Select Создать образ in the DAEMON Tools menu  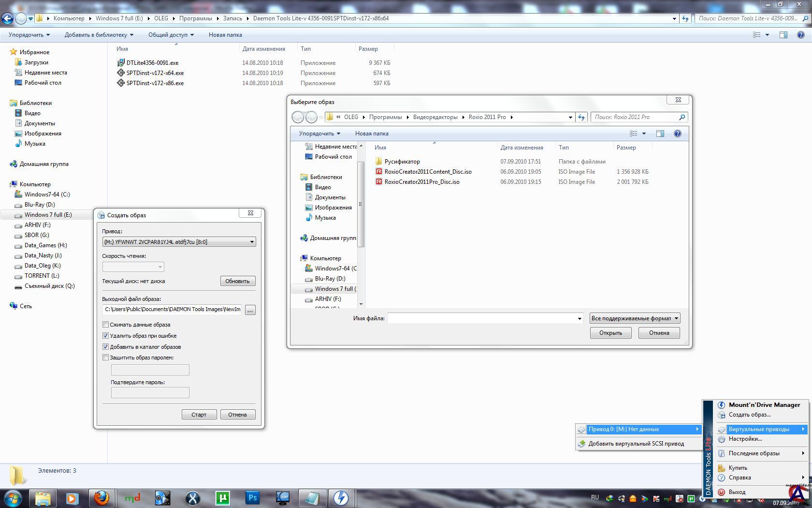[749, 415]
